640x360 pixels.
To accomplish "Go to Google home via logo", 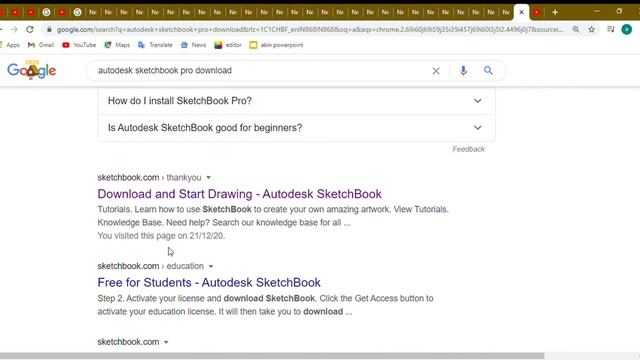I will point(31,70).
